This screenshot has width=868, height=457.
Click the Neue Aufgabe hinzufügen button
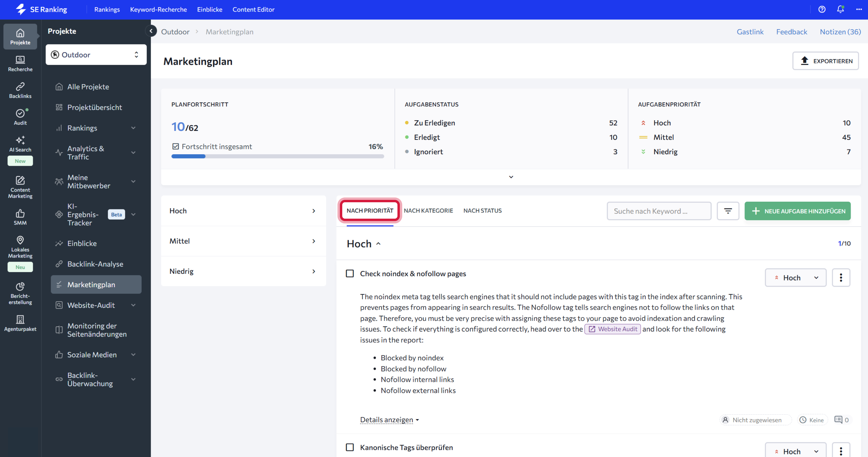click(797, 211)
